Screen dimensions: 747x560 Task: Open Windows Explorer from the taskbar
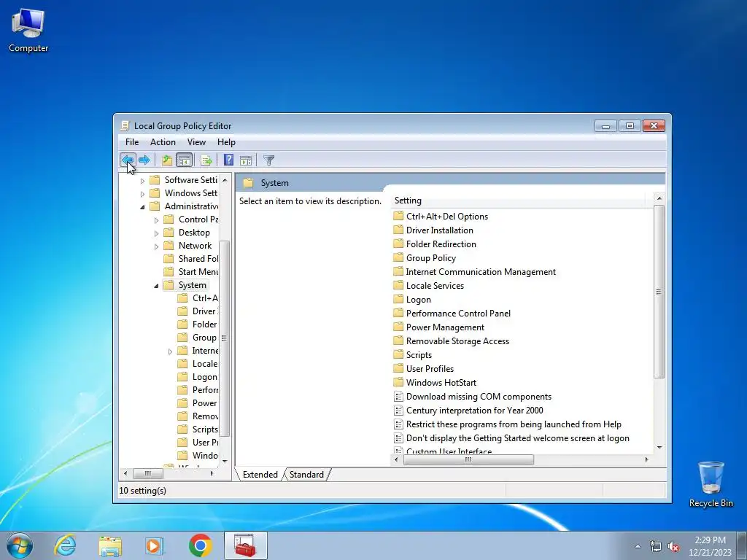(110, 545)
